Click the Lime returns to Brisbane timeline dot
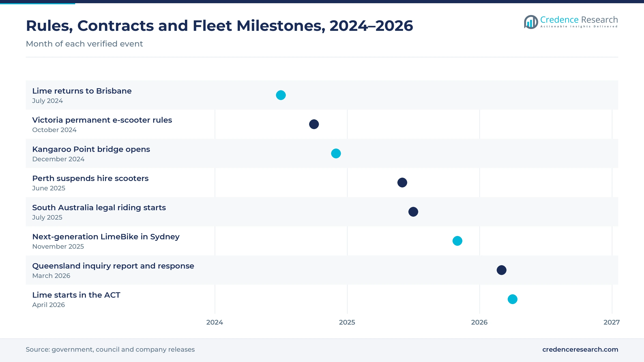Screen dimensions: 644x362 coord(281,95)
